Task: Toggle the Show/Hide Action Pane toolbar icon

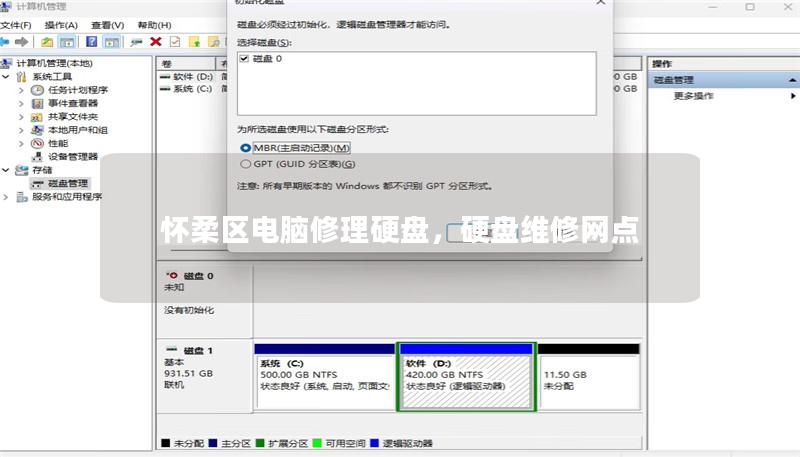Action: (111, 42)
